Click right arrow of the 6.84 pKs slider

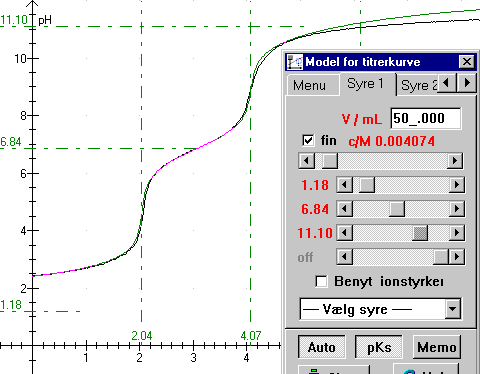pos(457,209)
